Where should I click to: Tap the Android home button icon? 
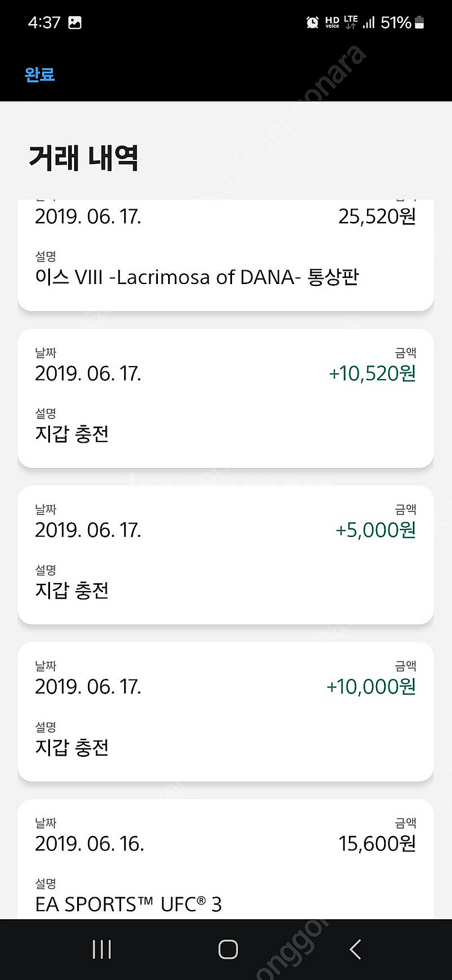point(228,949)
